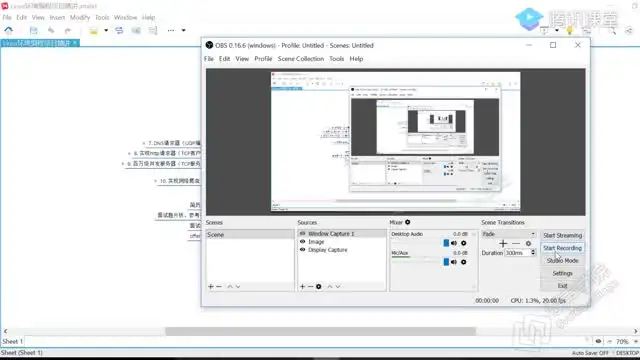The height and width of the screenshot is (360, 640).
Task: Hide the Image source with its eye icon
Action: click(302, 242)
